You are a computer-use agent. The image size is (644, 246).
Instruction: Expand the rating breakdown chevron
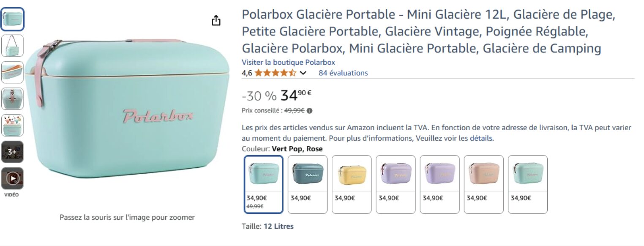point(303,73)
